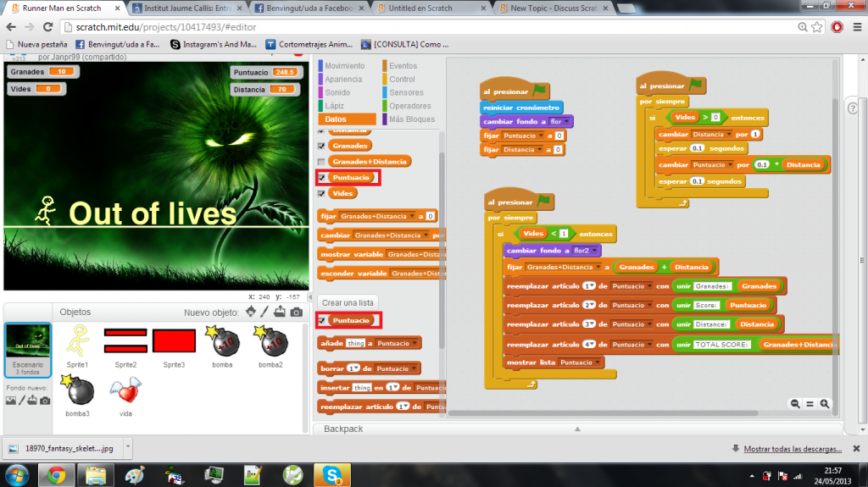Choose new backdrop from library icon
Image resolution: width=868 pixels, height=487 pixels.
(x=11, y=401)
